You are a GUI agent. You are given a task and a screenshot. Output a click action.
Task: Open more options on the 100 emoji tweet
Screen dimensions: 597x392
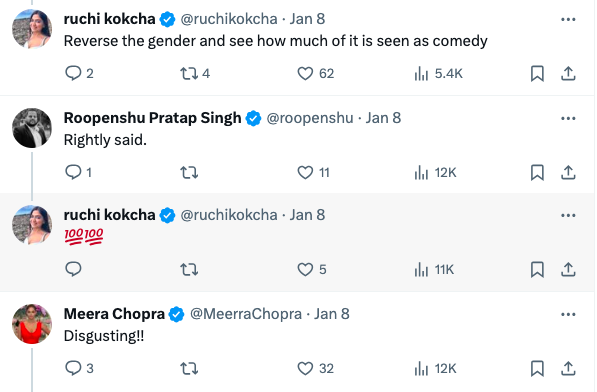(x=568, y=215)
